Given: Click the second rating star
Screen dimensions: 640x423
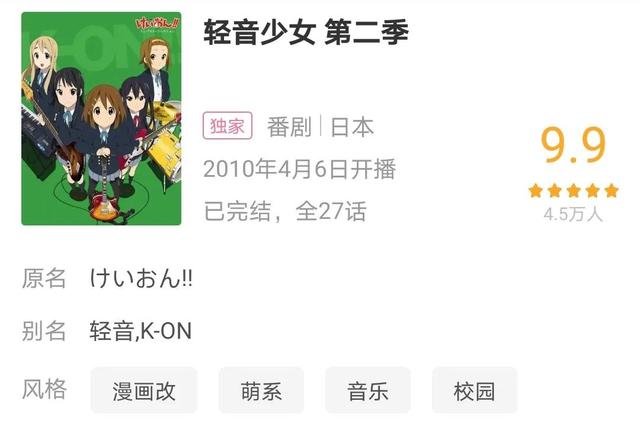Looking at the screenshot, I should point(554,191).
